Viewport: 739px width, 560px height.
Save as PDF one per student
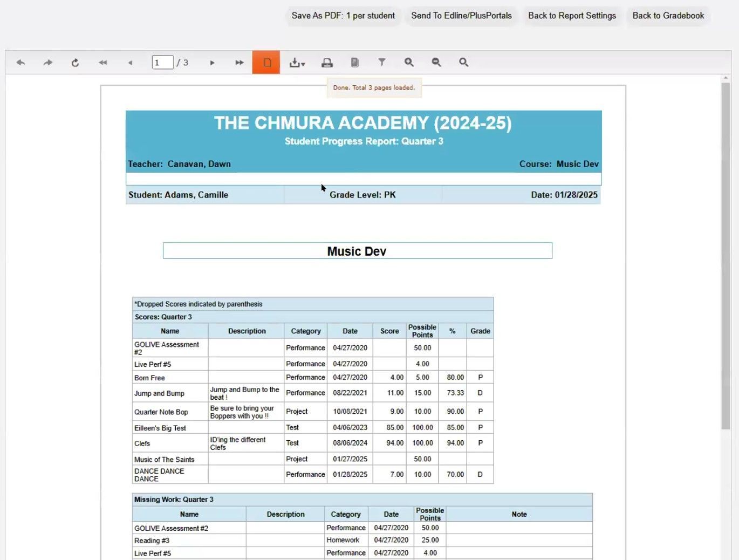pos(343,16)
